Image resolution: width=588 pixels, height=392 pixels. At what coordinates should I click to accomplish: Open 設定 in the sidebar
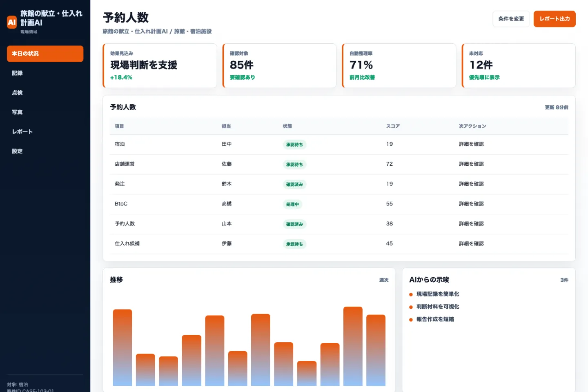click(45, 151)
